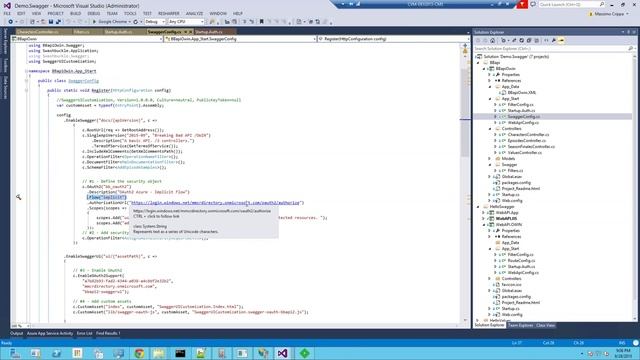
Task: Open the BUILD menu
Action: [76, 13]
